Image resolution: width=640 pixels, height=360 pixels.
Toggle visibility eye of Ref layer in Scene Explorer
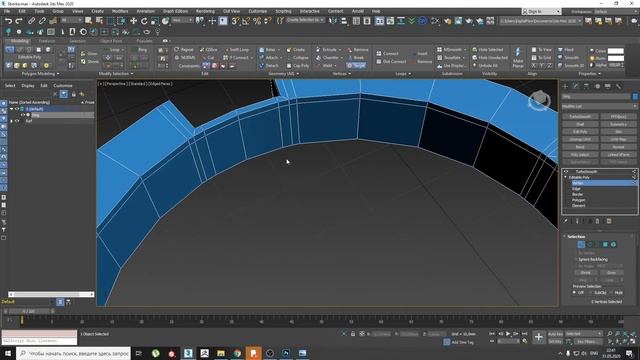pos(17,121)
